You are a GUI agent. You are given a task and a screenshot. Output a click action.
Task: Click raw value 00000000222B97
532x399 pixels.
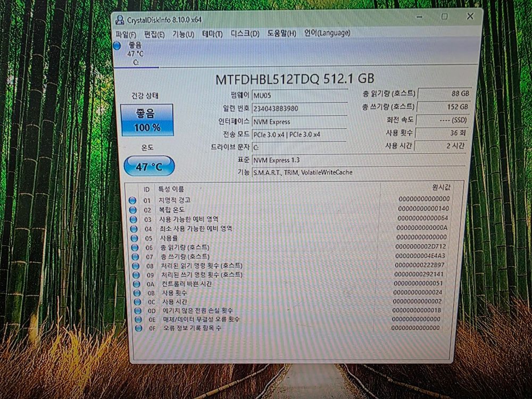tap(420, 265)
